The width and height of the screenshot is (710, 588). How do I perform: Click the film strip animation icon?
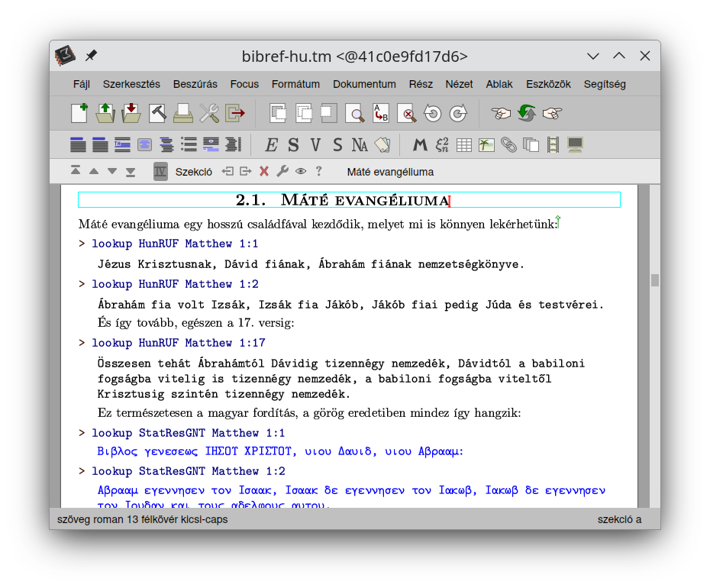(553, 144)
